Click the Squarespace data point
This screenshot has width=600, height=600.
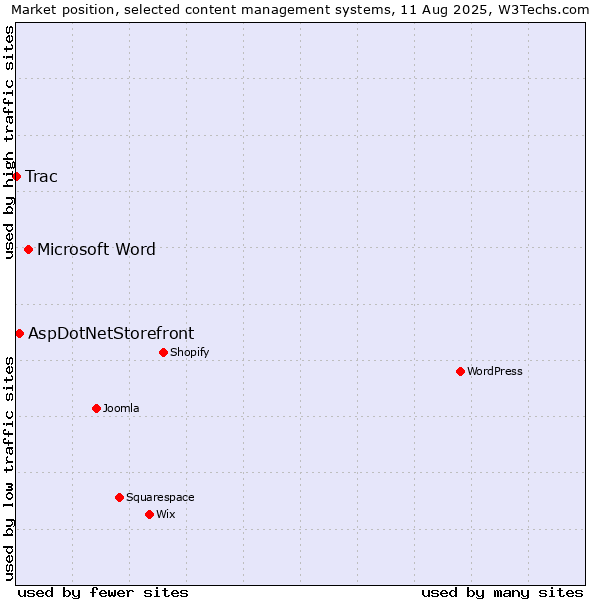point(119,497)
